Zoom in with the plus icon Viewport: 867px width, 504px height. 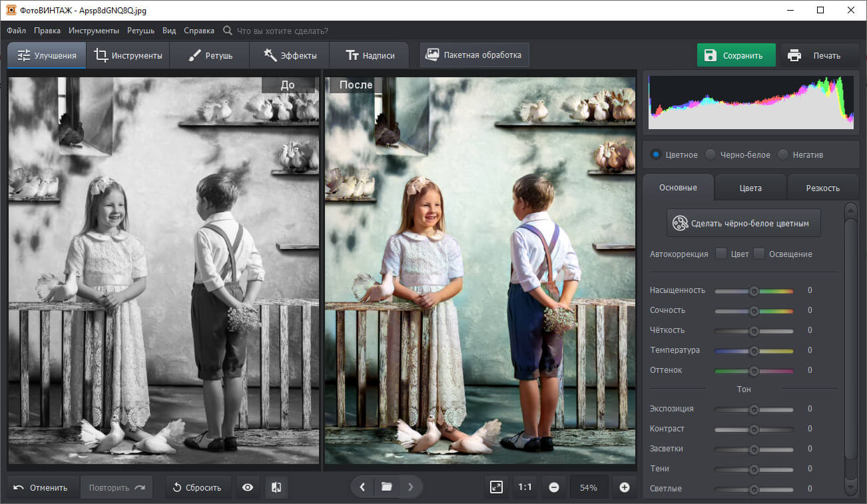click(624, 487)
